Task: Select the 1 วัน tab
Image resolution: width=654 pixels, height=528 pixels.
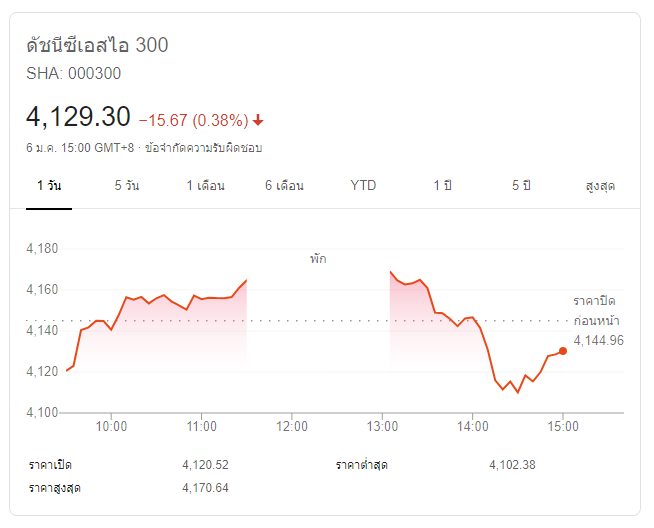Action: [x=49, y=186]
